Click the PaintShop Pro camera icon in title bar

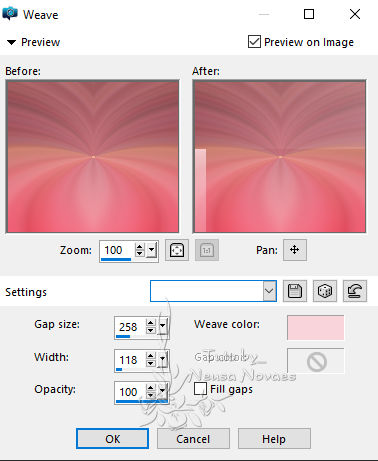10,14
